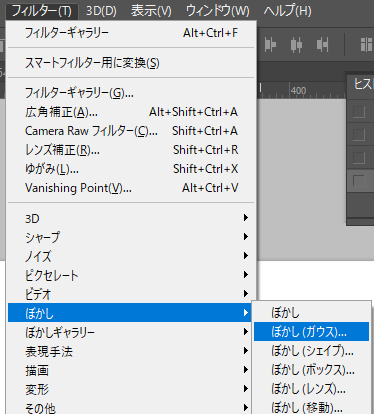Click the align horizontal centers icon
The height and width of the screenshot is (414, 374).
point(296,45)
